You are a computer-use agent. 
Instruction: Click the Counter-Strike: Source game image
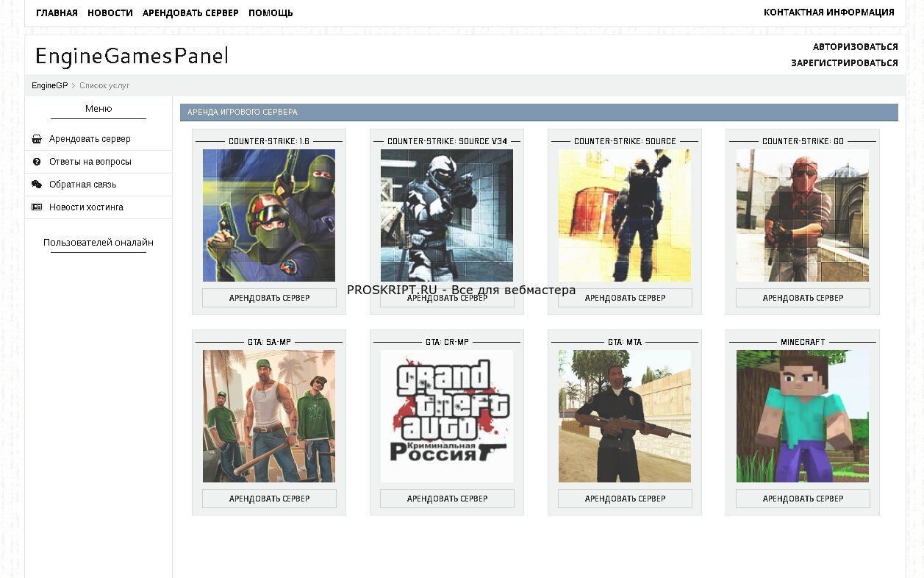click(625, 215)
